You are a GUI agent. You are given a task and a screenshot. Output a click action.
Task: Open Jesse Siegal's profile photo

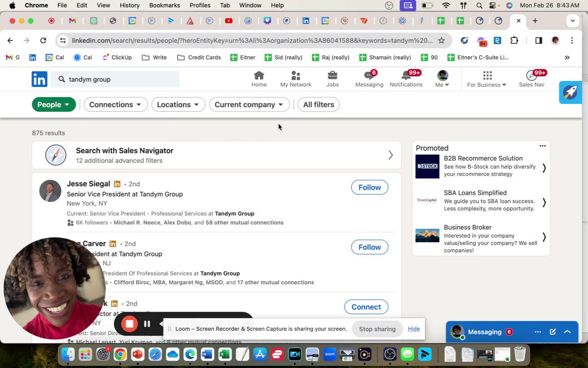[50, 191]
